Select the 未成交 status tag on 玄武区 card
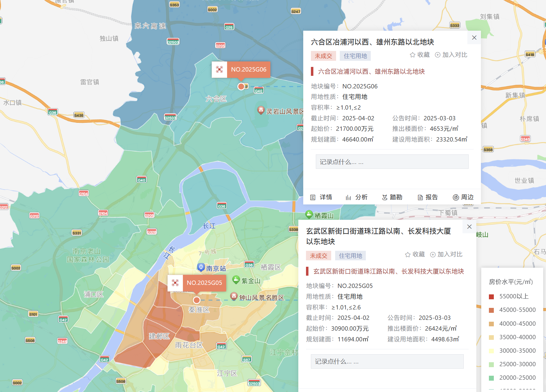Viewport: 546px width, 392px height. [x=319, y=255]
